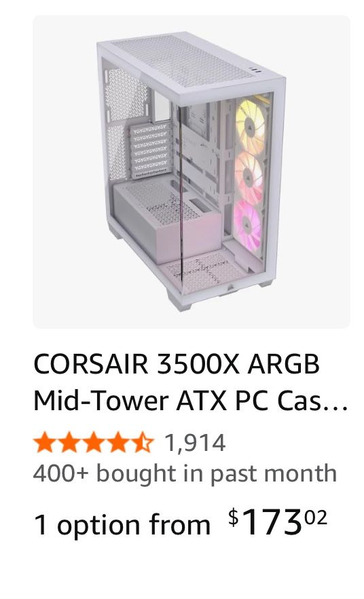The image size is (364, 599).
Task: Open the 4.5 star rating breakdown
Action: pos(94,442)
